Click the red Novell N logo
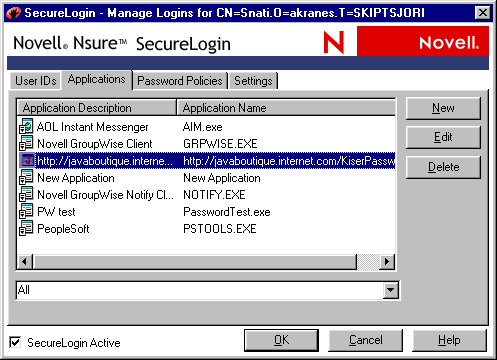Viewport: 497px width, 360px height. tap(334, 42)
